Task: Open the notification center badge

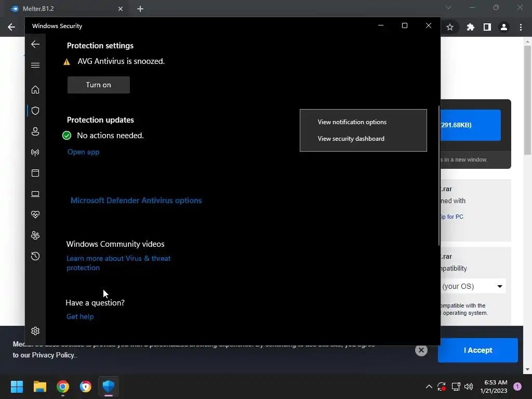Action: click(517, 387)
